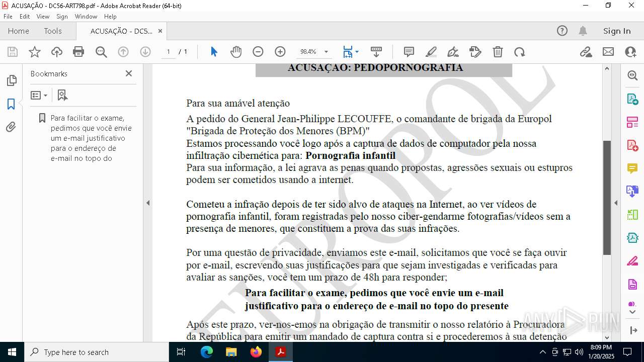This screenshot has width=644, height=362.
Task: Go to previous page arrow
Action: pyautogui.click(x=123, y=52)
